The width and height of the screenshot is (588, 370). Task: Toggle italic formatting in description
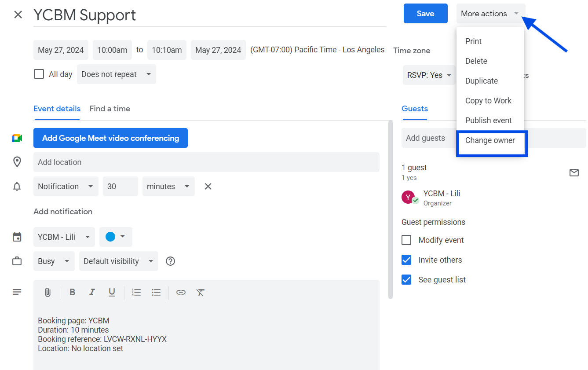(92, 292)
